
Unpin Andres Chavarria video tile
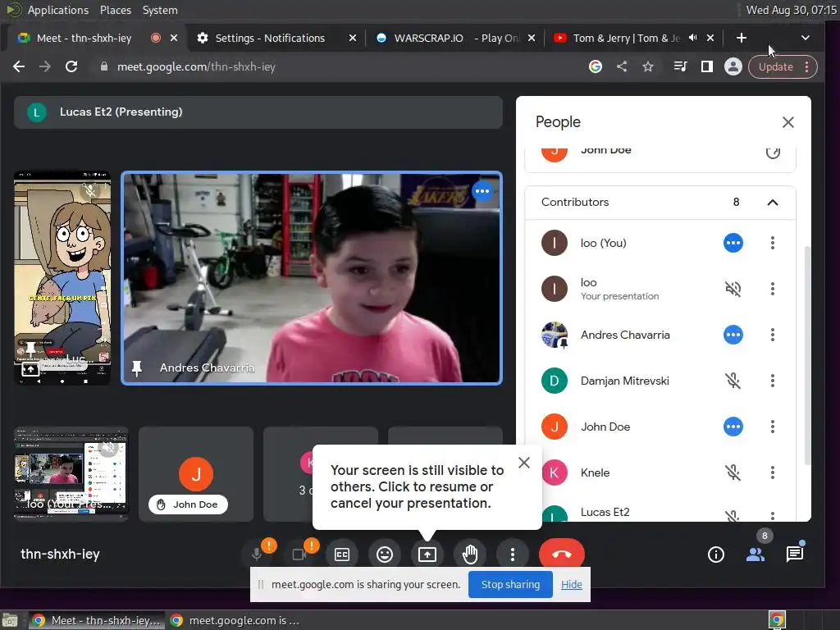tap(137, 368)
